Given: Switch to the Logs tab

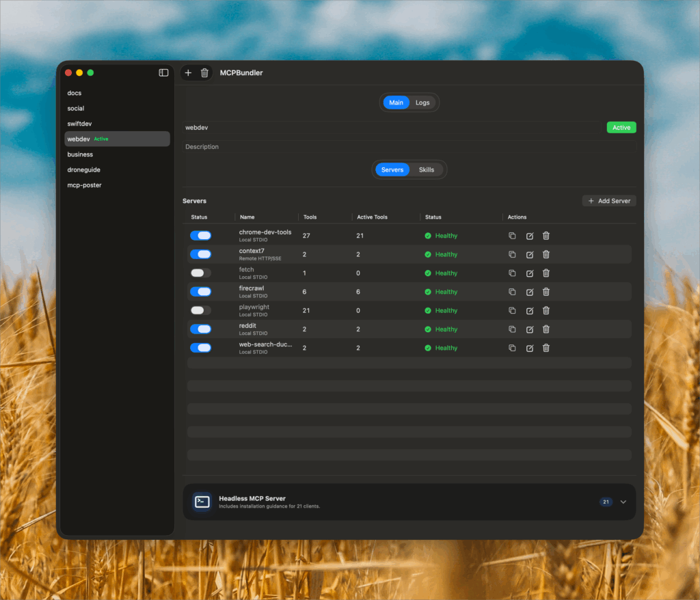Looking at the screenshot, I should [x=422, y=103].
